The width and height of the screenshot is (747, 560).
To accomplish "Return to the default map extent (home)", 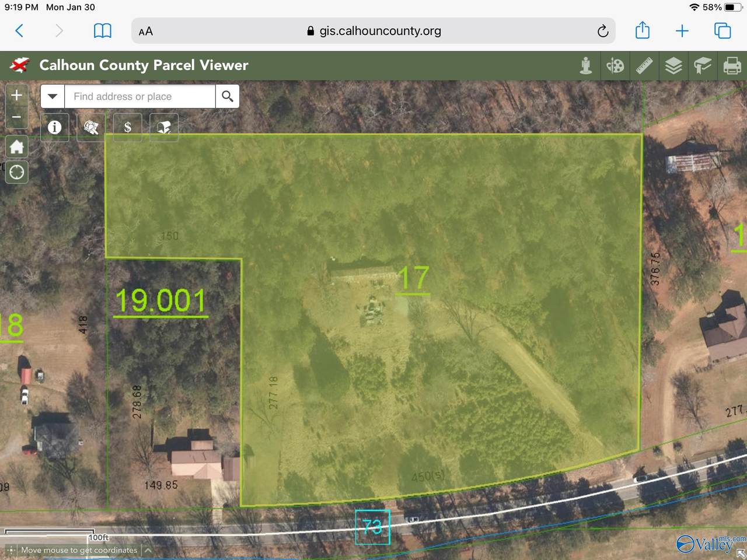I will (x=17, y=146).
